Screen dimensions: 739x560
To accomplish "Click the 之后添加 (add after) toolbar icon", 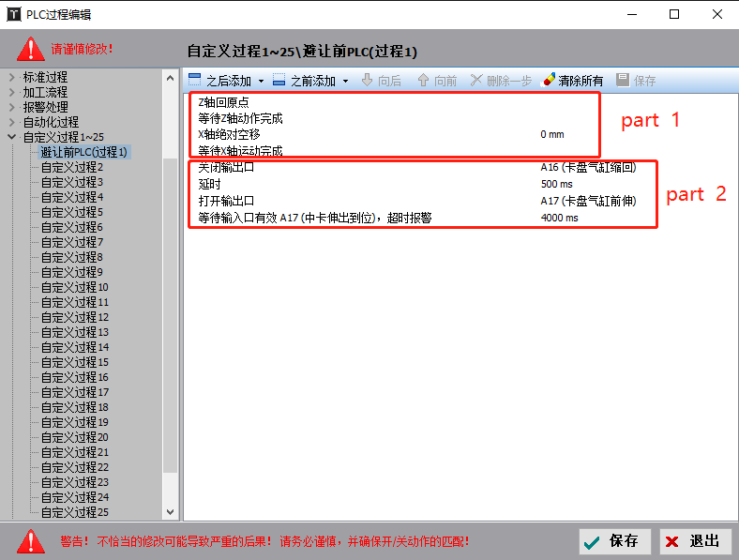I will 195,81.
